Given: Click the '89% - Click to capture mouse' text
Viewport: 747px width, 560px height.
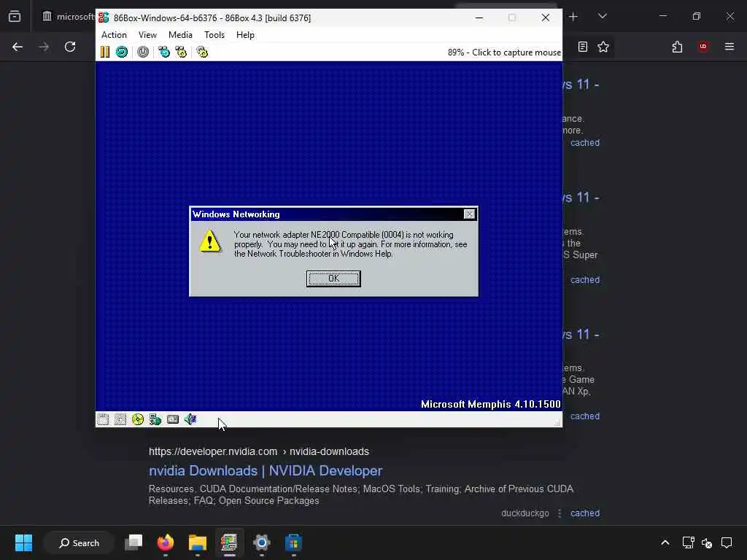Looking at the screenshot, I should 504,52.
